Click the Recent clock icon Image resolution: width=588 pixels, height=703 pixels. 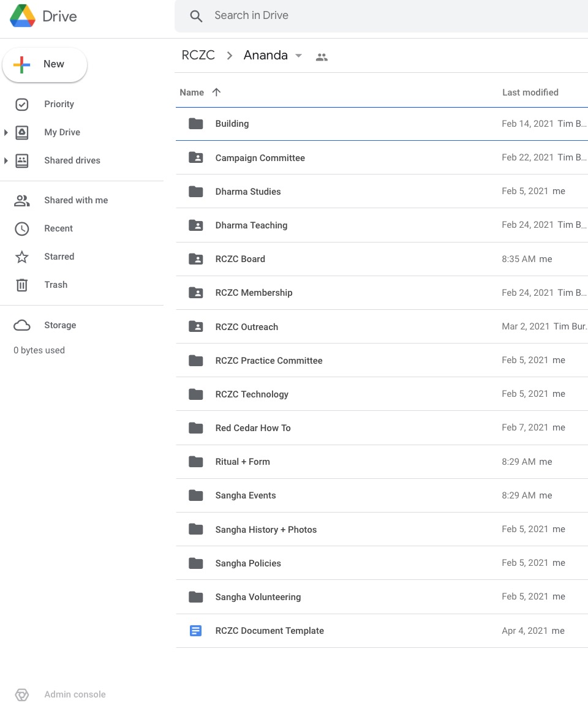coord(22,228)
